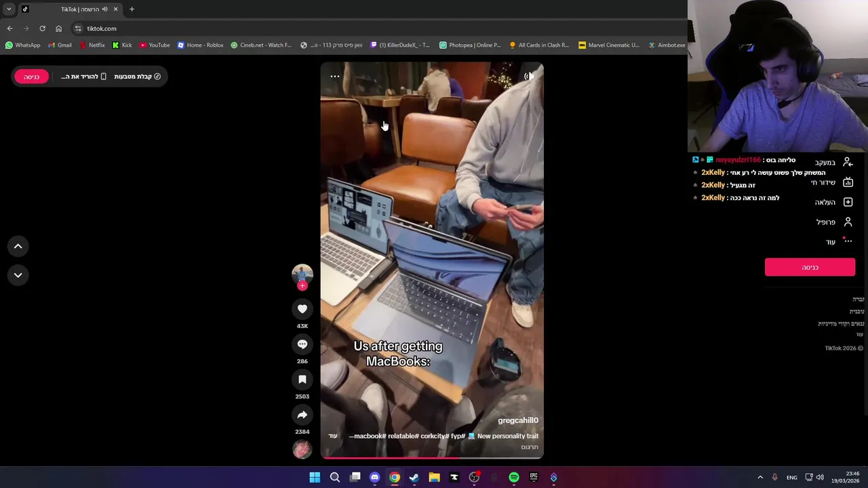The height and width of the screenshot is (488, 868).
Task: Share the video via the 2384 arrow icon
Action: (x=302, y=415)
